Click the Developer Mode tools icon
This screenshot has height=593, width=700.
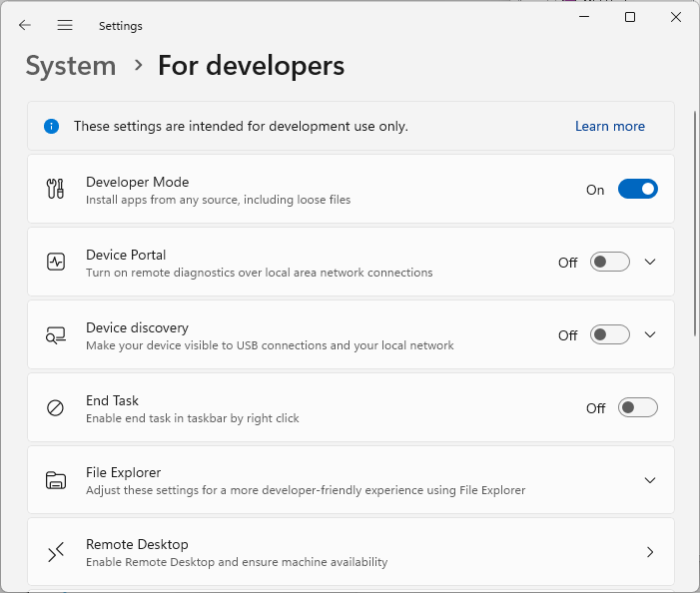click(x=56, y=189)
